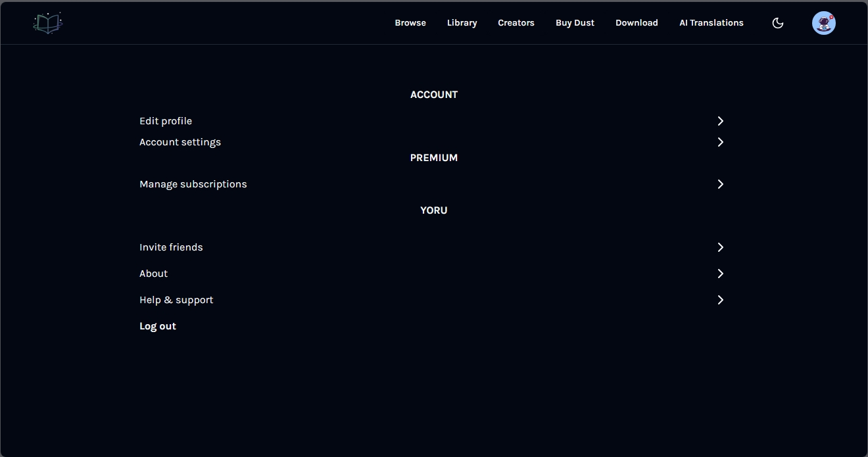Expand Invite friends using its chevron
868x457 pixels.
click(x=720, y=247)
